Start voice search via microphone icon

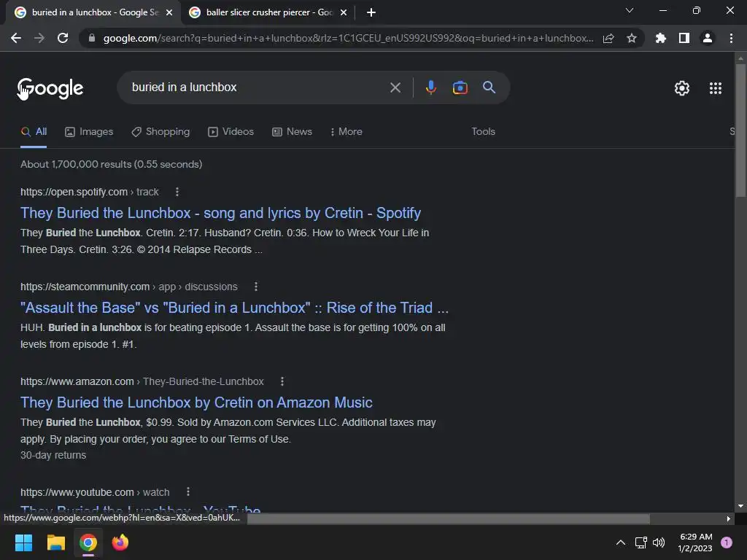[430, 87]
